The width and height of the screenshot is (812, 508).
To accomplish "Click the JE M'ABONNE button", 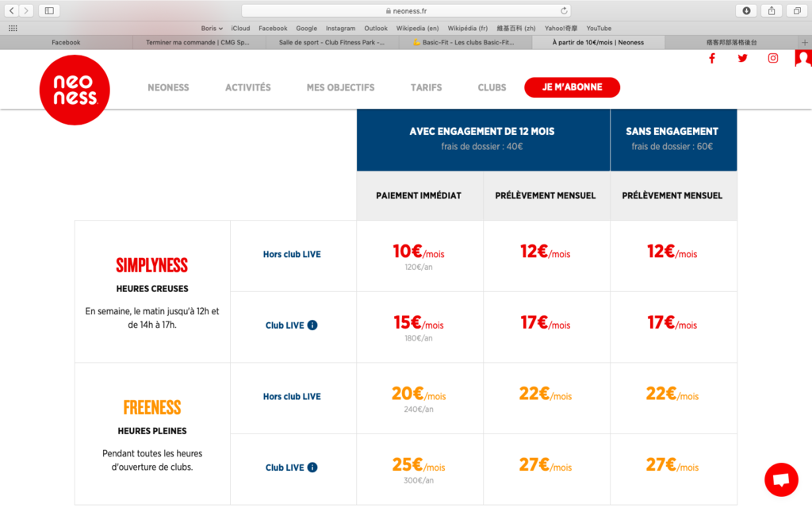I will pyautogui.click(x=573, y=87).
